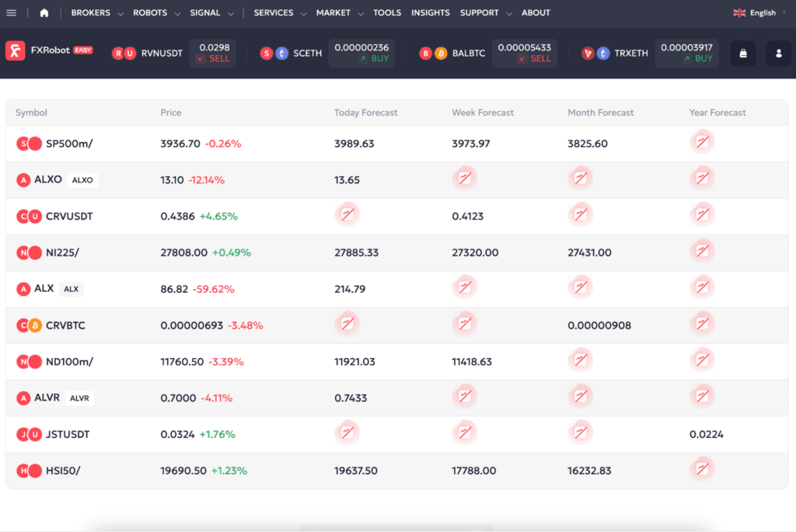The height and width of the screenshot is (532, 796).
Task: Click the TRXETH 0.00003917 BUY signal
Action: 687,54
